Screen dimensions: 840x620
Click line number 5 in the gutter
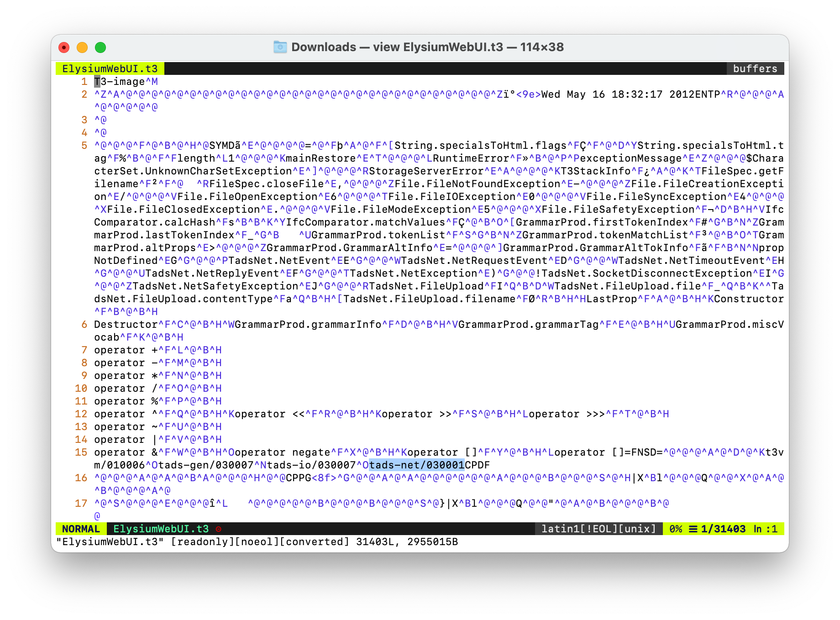pos(84,146)
